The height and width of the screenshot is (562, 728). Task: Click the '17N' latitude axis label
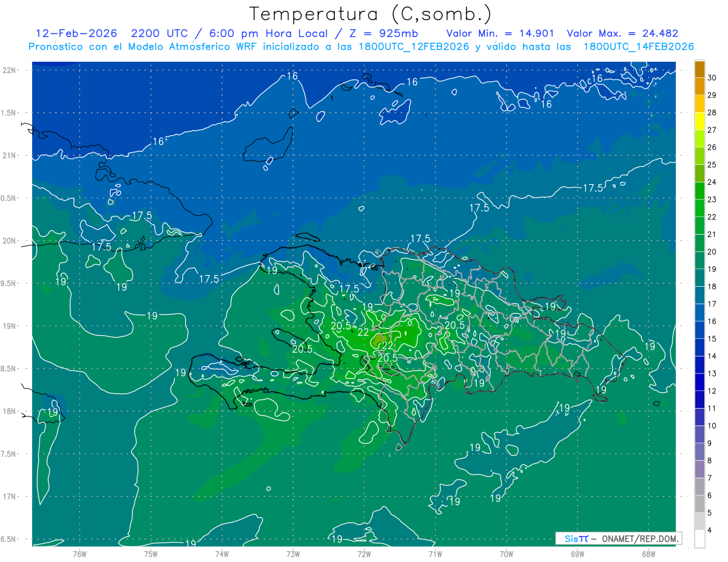pyautogui.click(x=10, y=497)
